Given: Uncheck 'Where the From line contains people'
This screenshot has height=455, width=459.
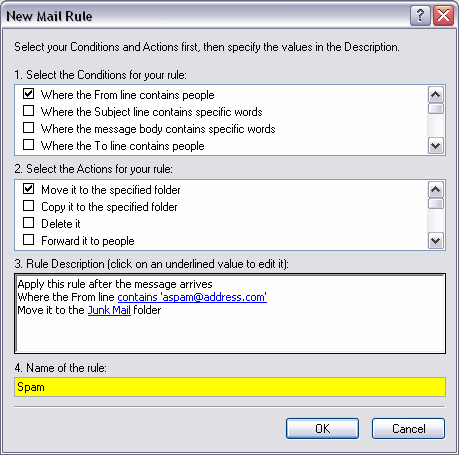Looking at the screenshot, I should pyautogui.click(x=29, y=94).
